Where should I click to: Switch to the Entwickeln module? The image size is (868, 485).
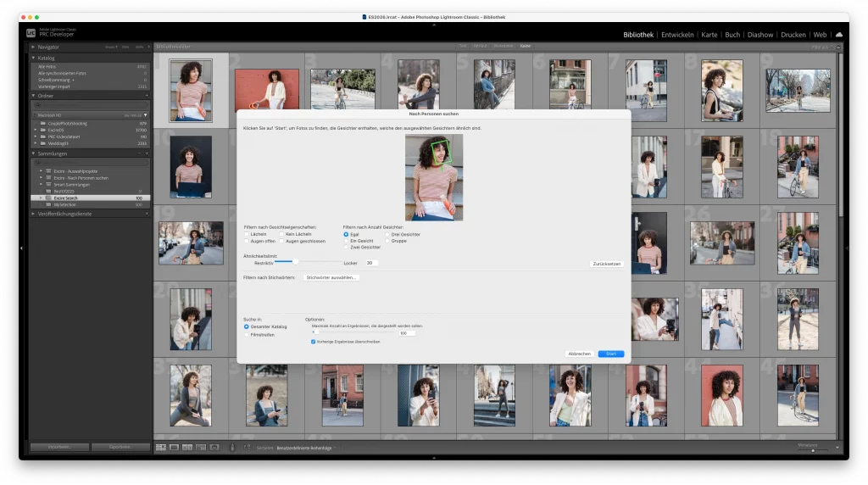(x=677, y=35)
